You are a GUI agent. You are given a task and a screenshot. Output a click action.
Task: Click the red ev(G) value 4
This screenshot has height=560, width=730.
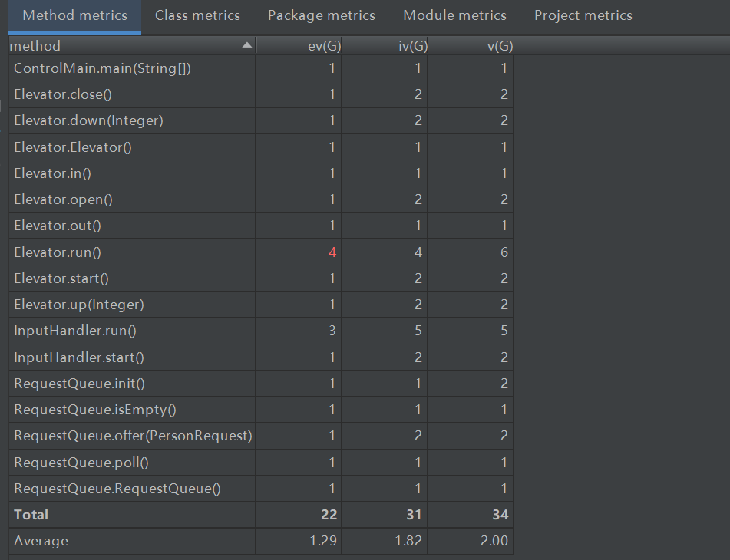[332, 252]
